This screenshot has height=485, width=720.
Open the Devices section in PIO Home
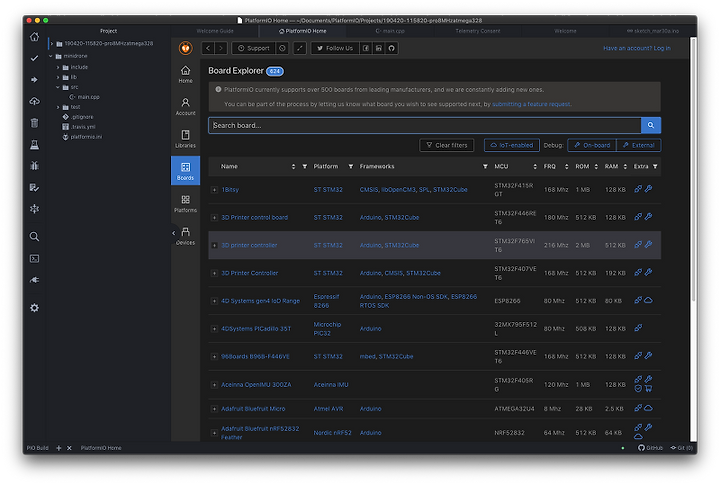[x=186, y=236]
